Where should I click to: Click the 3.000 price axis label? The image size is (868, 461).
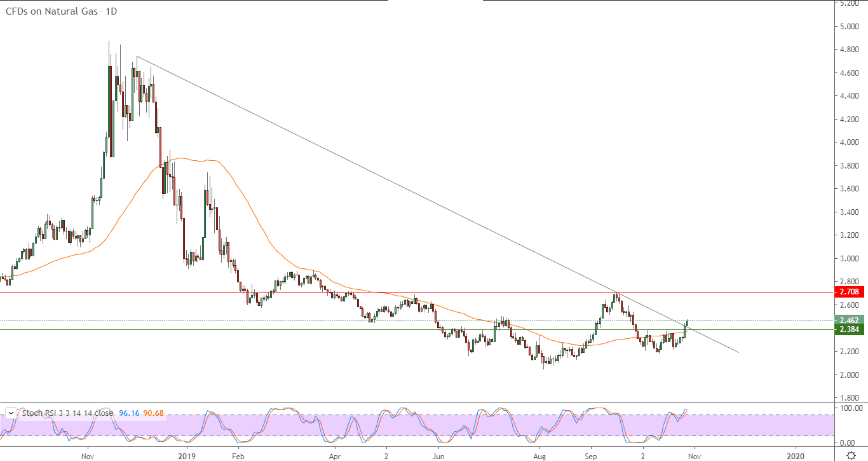850,259
